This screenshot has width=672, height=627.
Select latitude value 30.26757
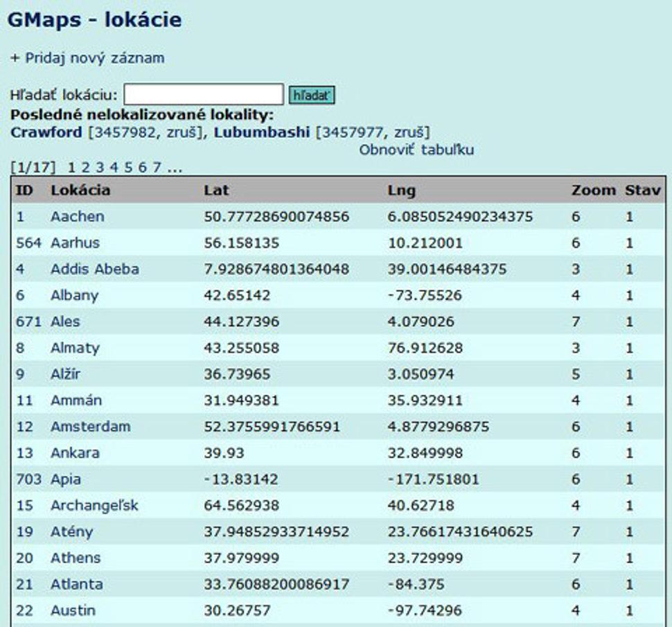tap(237, 610)
